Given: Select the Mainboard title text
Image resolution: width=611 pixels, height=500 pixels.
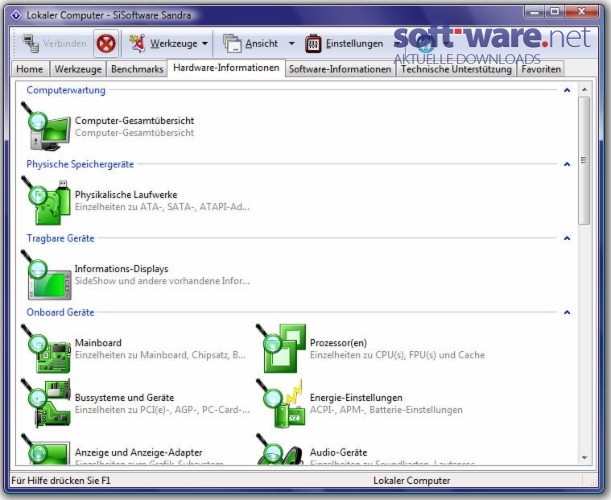Looking at the screenshot, I should 98,343.
